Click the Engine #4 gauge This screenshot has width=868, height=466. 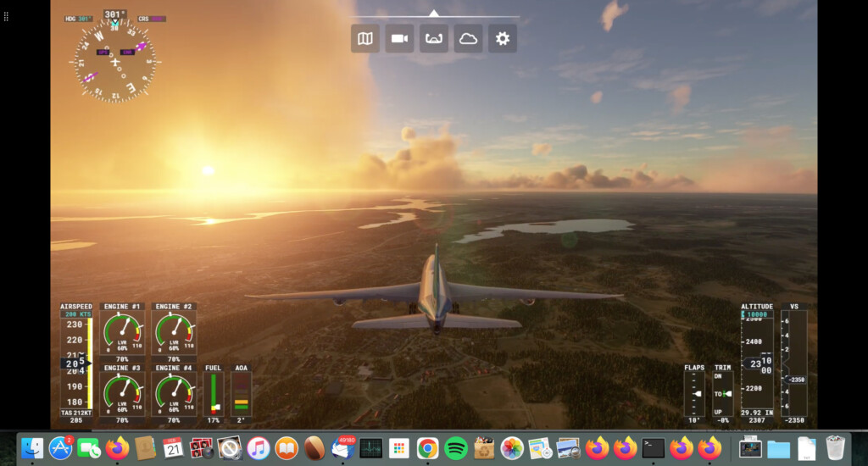174,393
